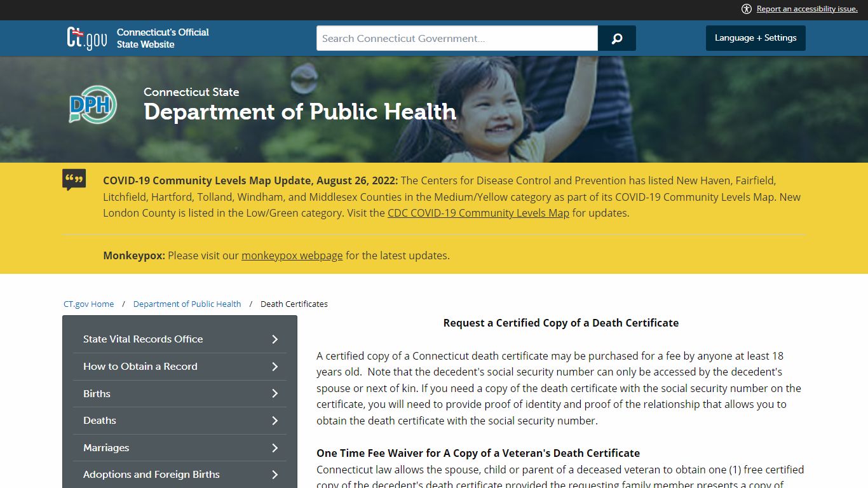Expand Adoptions and Foreign Births chevron
Image resolution: width=868 pixels, height=488 pixels.
275,475
